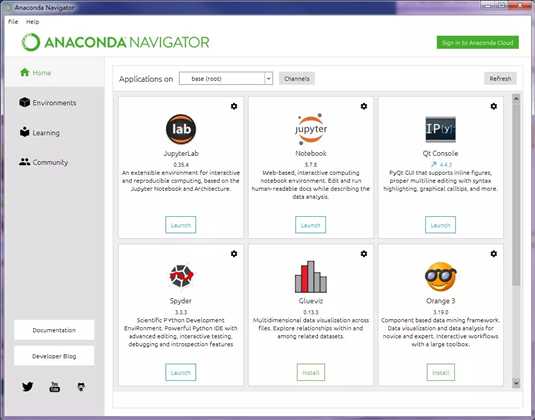Launch Qt Console
535x420 pixels.
click(x=440, y=225)
